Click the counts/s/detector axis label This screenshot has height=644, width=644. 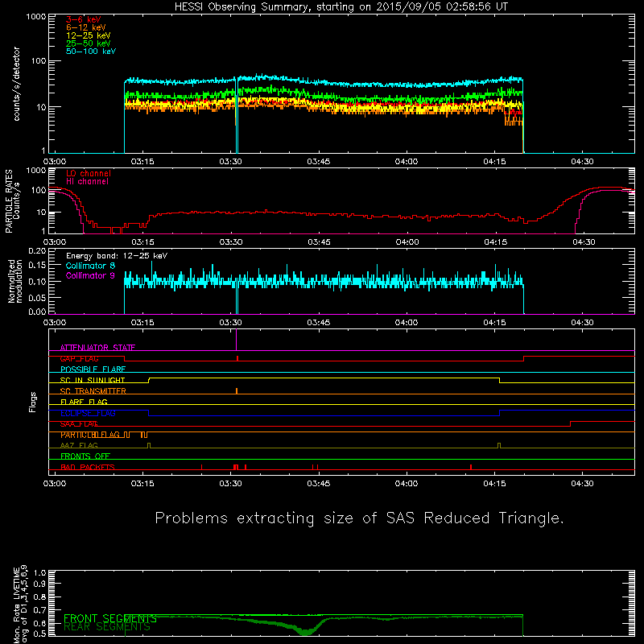16,84
